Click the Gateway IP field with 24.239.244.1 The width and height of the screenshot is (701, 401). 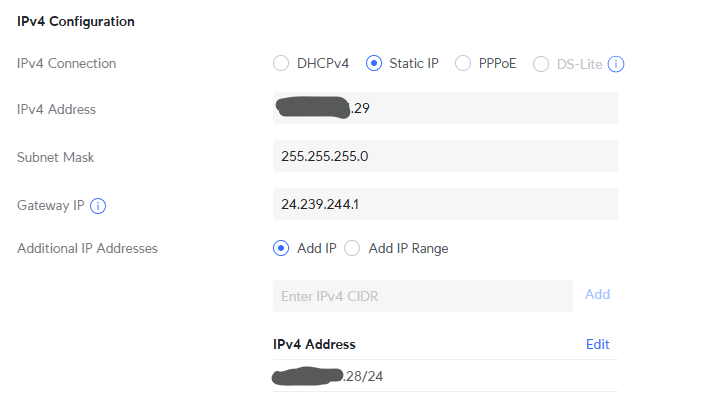(x=445, y=204)
